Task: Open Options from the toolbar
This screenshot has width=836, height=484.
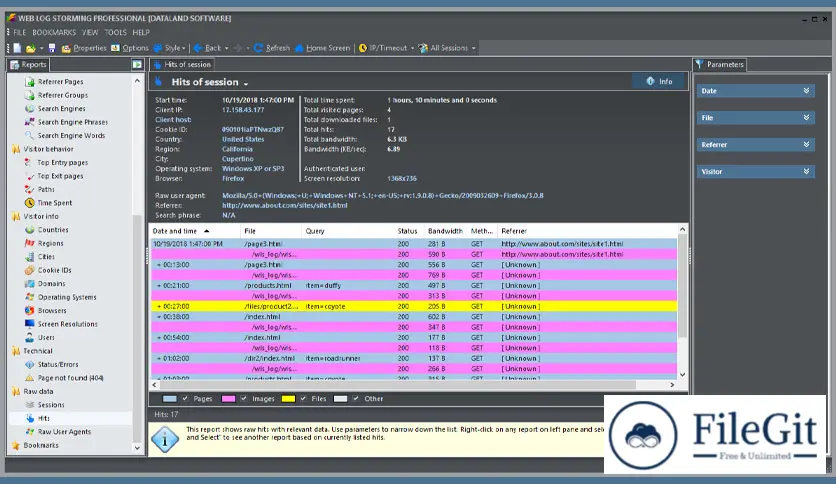Action: tap(130, 48)
